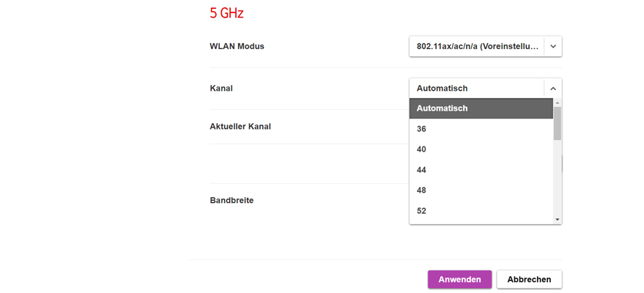Image resolution: width=644 pixels, height=293 pixels.
Task: Click the channel list scroll-down arrow
Action: coord(558,219)
